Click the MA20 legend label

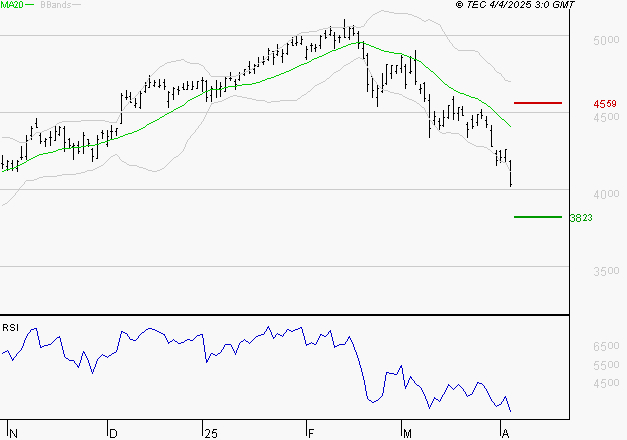coord(12,5)
